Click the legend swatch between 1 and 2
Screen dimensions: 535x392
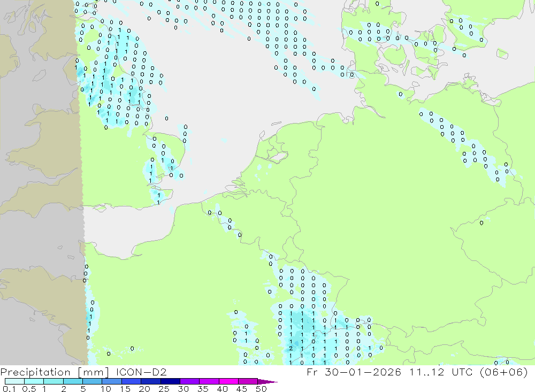pyautogui.click(x=53, y=381)
